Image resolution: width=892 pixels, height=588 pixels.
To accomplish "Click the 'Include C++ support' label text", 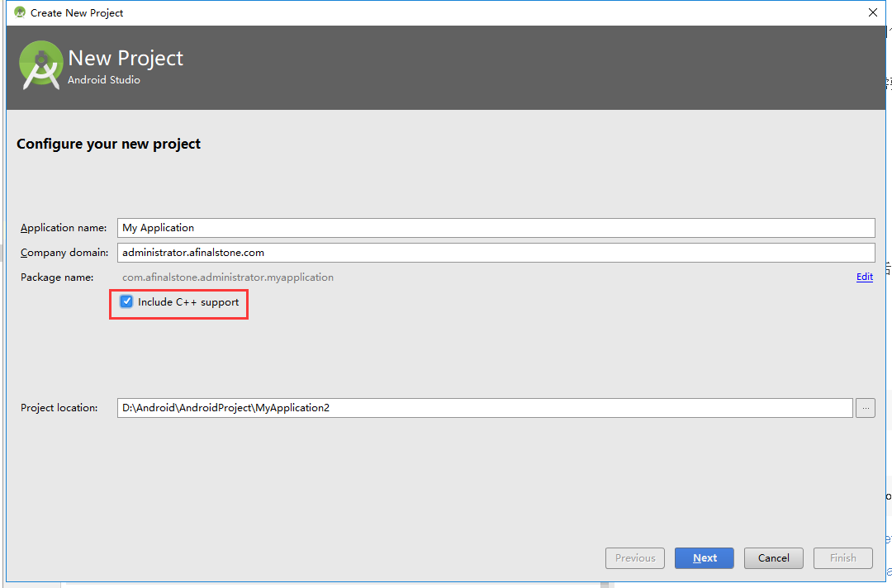I will (x=188, y=302).
